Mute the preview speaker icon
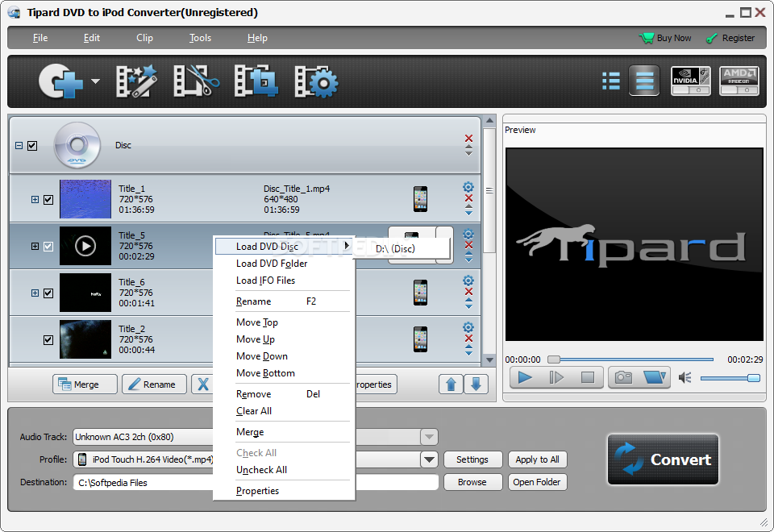The height and width of the screenshot is (532, 774). coord(685,378)
